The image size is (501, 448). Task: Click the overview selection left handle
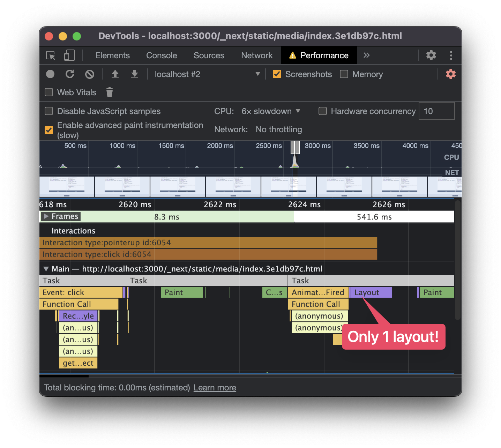pos(293,148)
